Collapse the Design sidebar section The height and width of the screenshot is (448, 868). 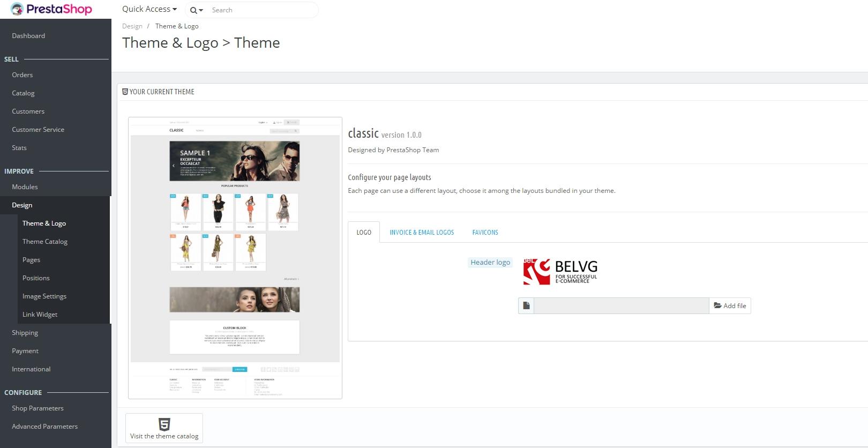pos(22,205)
